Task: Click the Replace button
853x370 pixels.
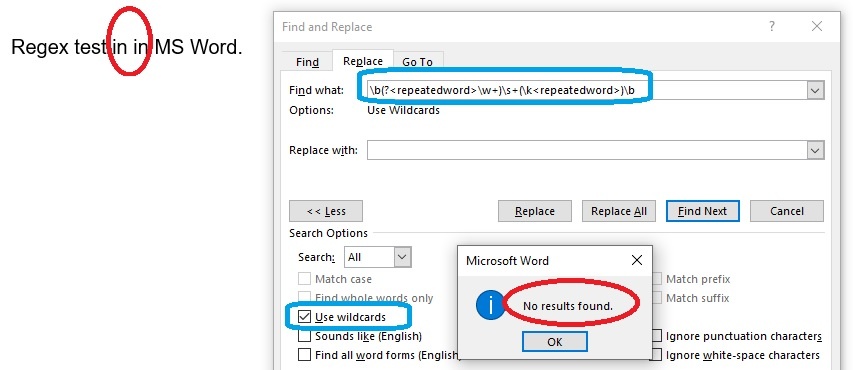Action: click(535, 211)
